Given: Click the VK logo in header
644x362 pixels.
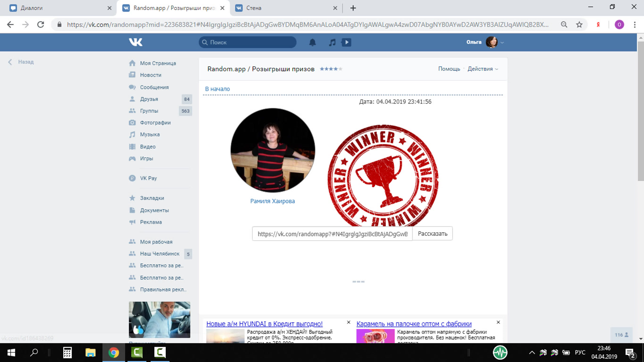Looking at the screenshot, I should (x=136, y=42).
